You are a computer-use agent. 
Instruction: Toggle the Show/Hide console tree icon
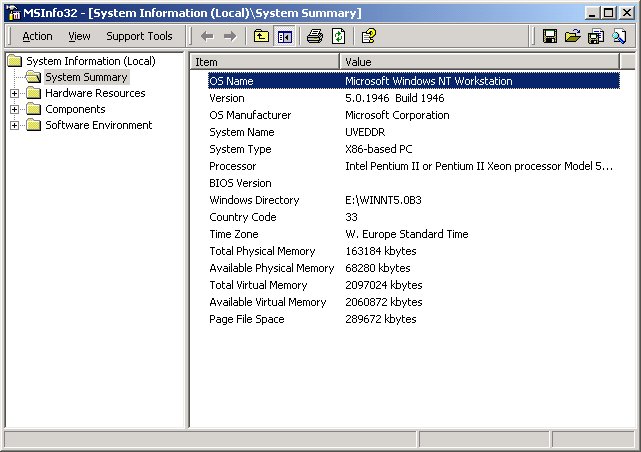(284, 36)
